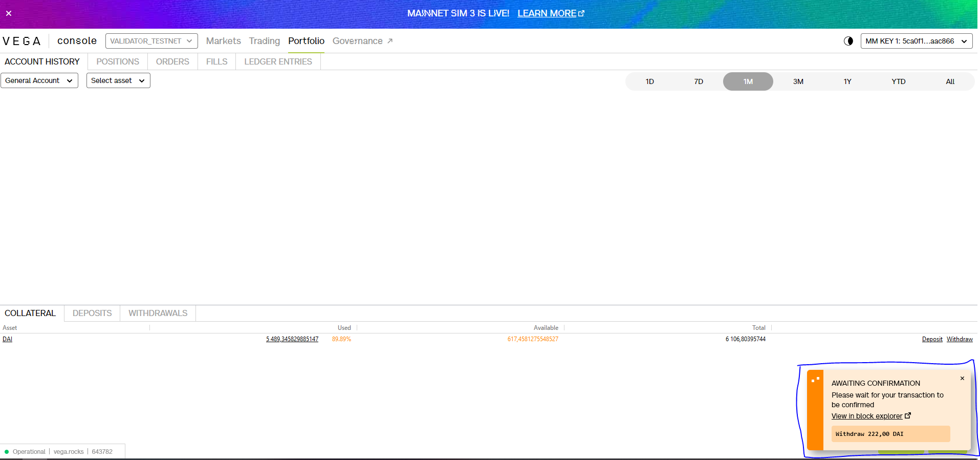Click the 89.89% used percentage
The width and height of the screenshot is (980, 460).
point(341,339)
